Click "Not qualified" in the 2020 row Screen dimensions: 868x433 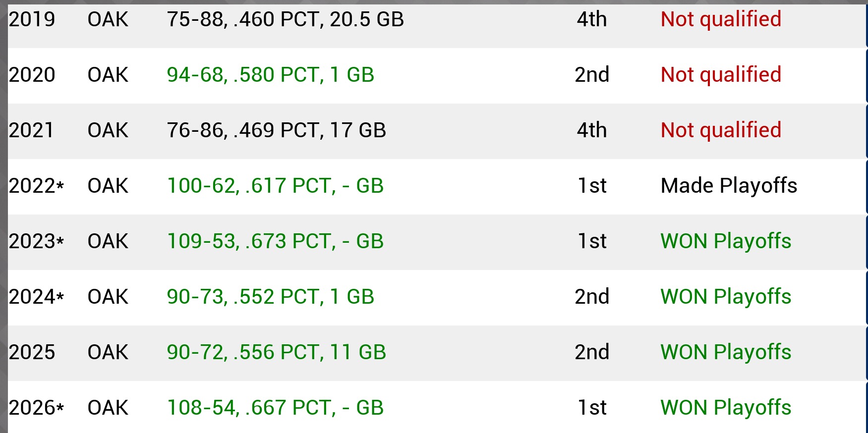click(721, 75)
